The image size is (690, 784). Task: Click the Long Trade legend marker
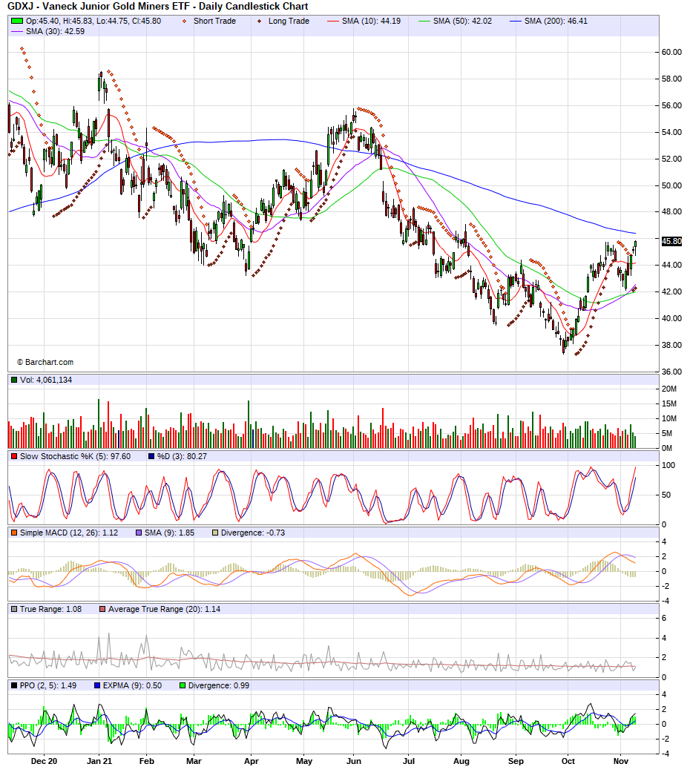pos(259,21)
